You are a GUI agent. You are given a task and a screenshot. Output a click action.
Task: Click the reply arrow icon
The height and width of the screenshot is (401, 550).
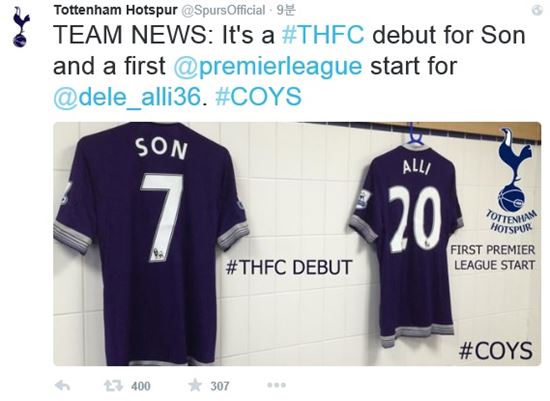tap(63, 386)
